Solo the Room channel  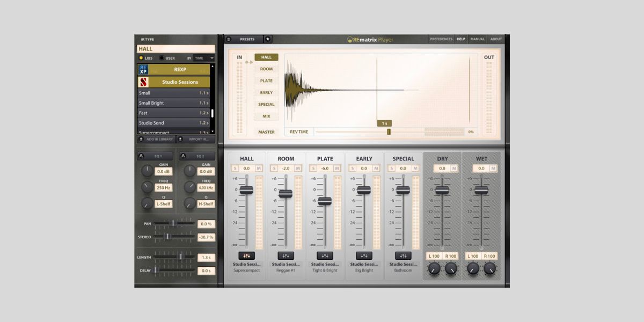tap(274, 169)
